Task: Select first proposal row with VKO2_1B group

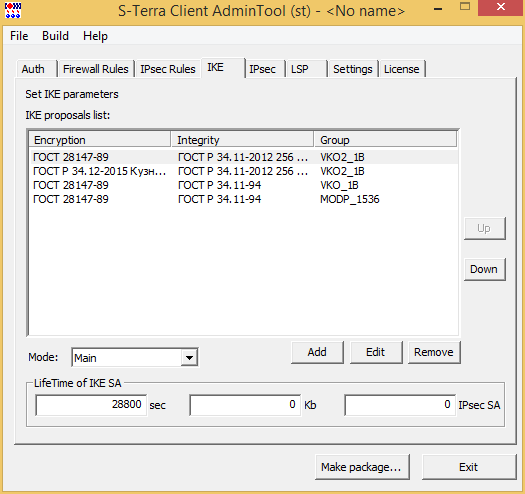Action: [x=243, y=157]
